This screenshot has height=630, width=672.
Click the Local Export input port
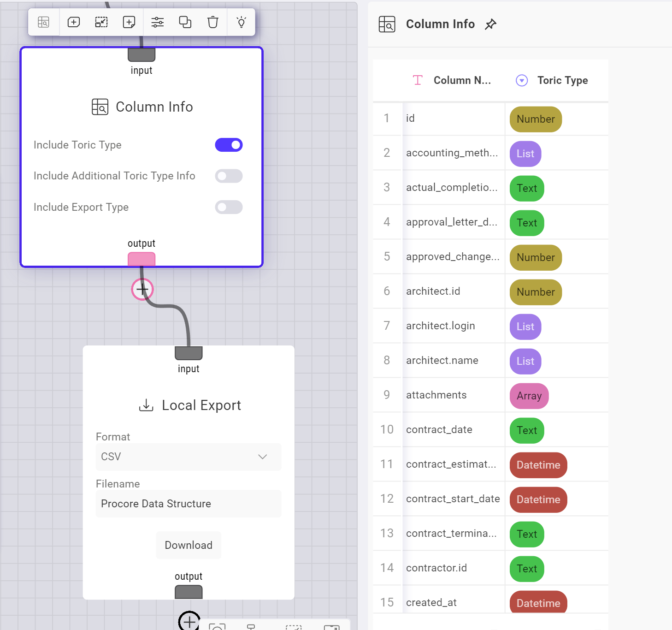click(x=189, y=353)
